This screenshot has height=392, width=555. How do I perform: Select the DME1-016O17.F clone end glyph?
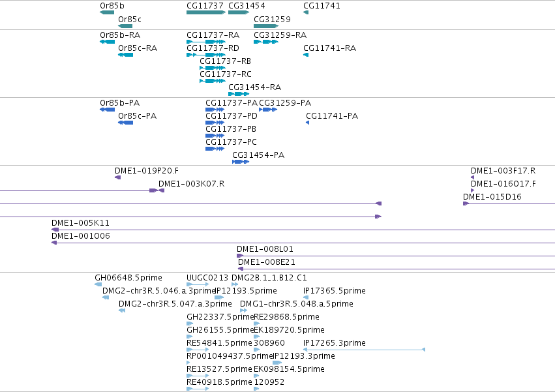pyautogui.click(x=473, y=191)
